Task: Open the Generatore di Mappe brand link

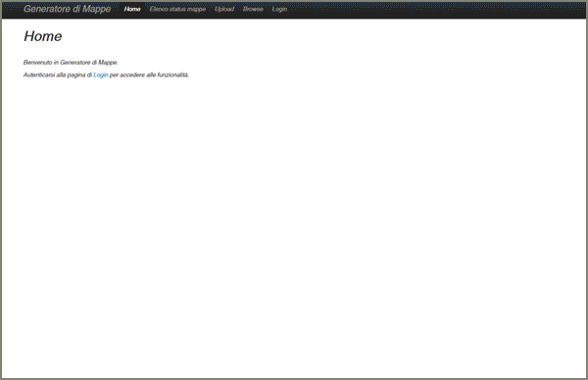Action: click(x=67, y=9)
